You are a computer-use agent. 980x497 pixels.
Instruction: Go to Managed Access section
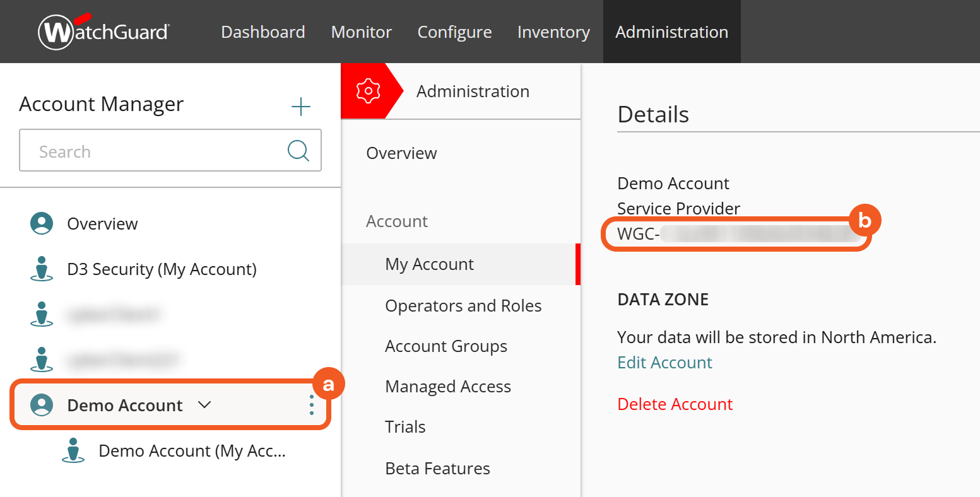[448, 387]
